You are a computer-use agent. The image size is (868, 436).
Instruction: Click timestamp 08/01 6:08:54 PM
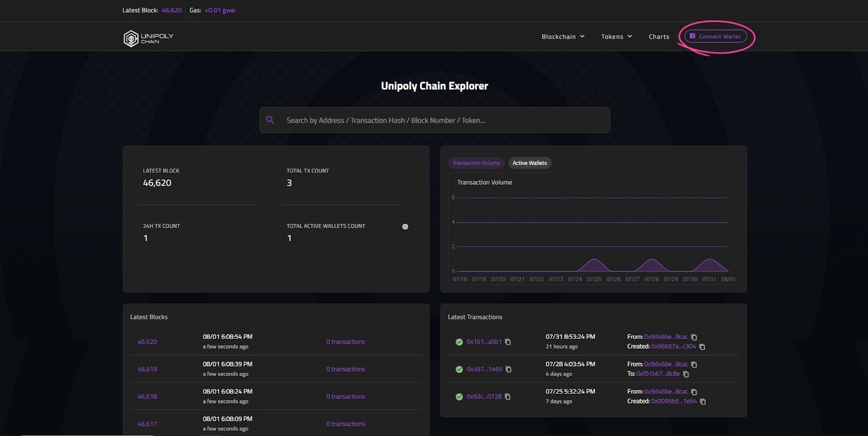point(227,337)
